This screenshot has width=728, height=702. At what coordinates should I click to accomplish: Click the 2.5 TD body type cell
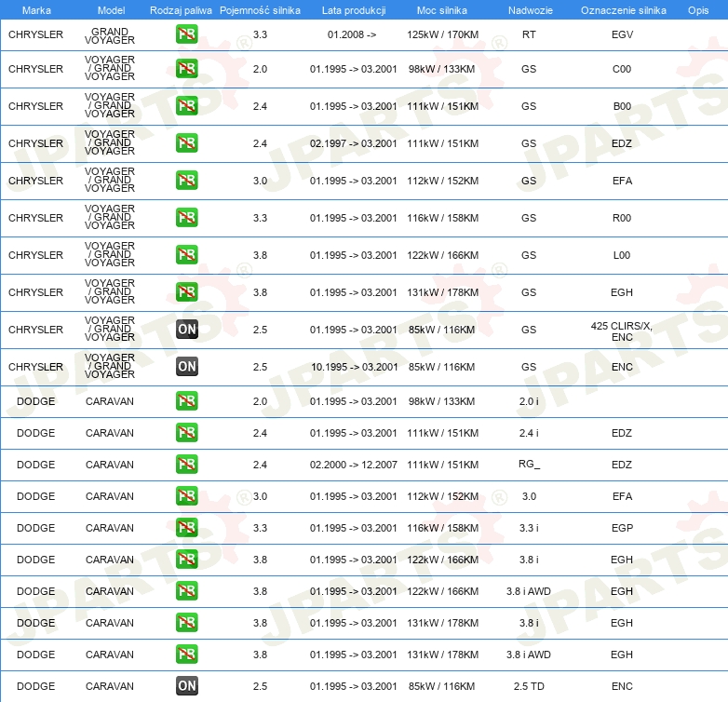point(529,686)
